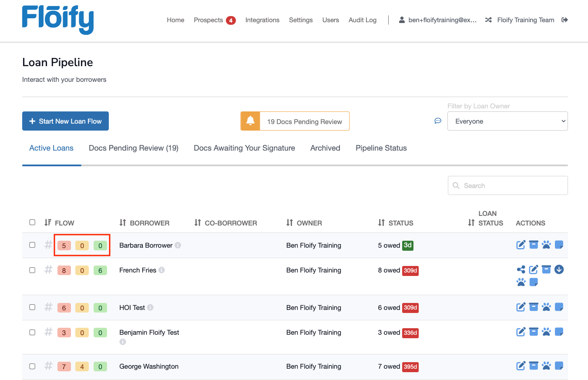Click the download arrow icon for French Fries
The height and width of the screenshot is (380, 588).
click(x=559, y=270)
